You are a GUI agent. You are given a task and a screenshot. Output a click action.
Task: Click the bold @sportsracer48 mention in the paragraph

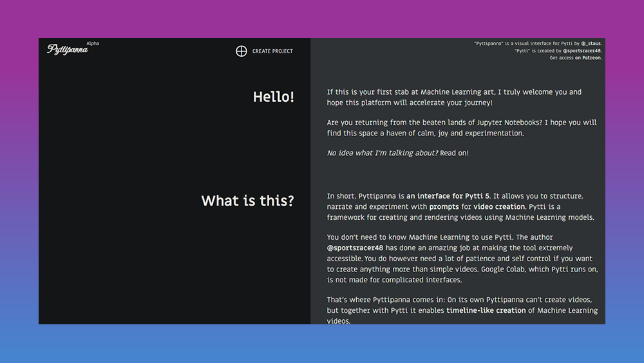point(355,248)
